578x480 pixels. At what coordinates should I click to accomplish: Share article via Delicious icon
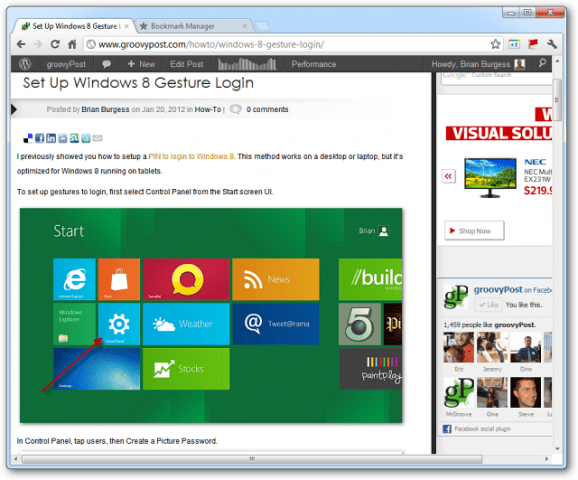28,138
